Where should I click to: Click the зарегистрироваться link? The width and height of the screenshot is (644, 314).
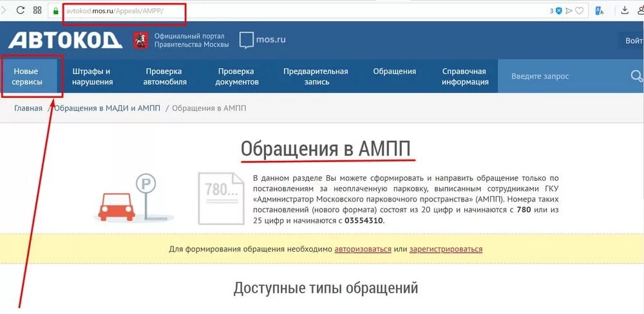[x=446, y=249]
